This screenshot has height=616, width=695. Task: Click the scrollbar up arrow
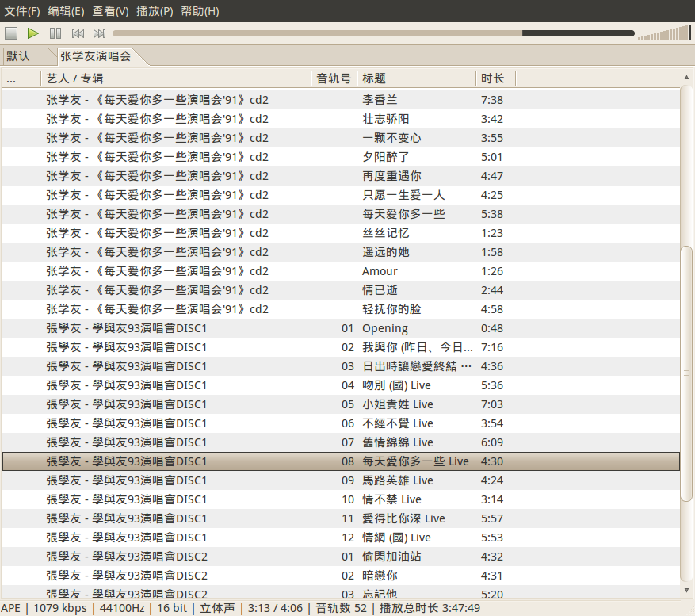click(x=686, y=77)
